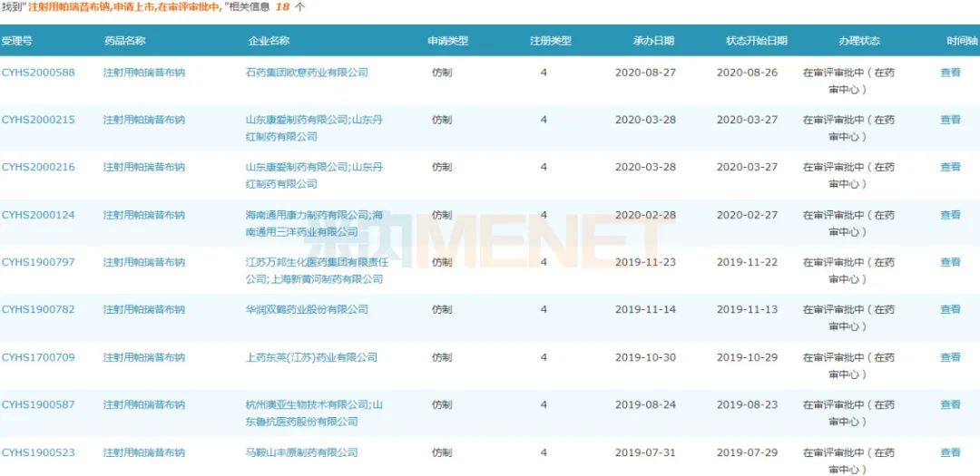
Task: Click the 状态开始日期 column header
Action: 756,41
